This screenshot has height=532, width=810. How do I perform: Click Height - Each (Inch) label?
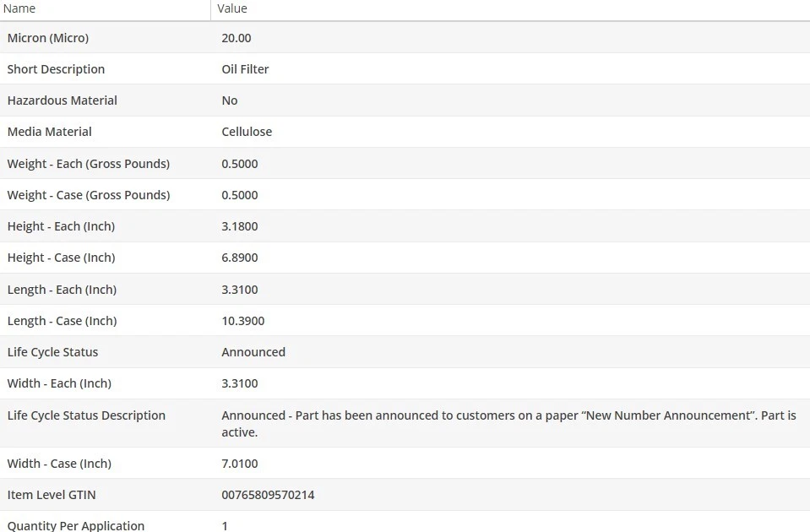point(61,226)
